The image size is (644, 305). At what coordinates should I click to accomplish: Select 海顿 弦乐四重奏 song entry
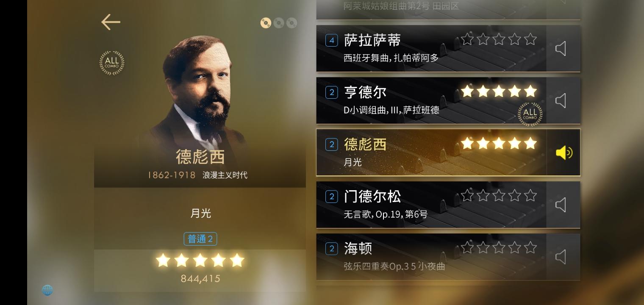431,257
